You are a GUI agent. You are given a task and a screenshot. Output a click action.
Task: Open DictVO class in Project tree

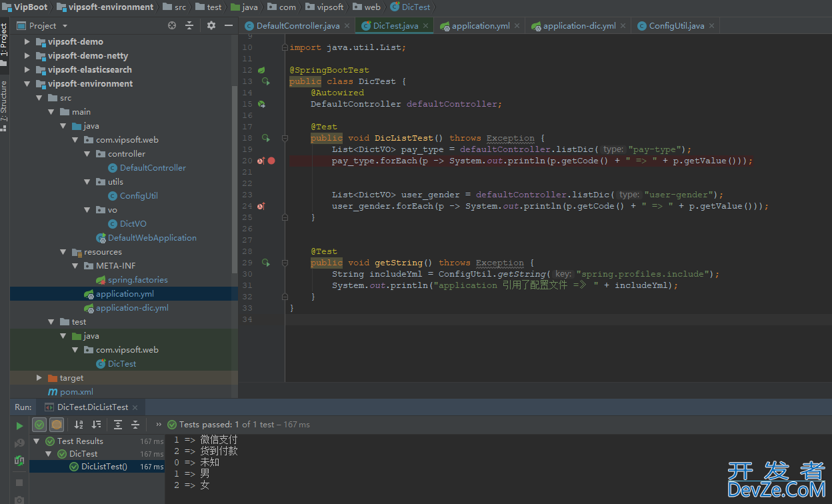127,224
